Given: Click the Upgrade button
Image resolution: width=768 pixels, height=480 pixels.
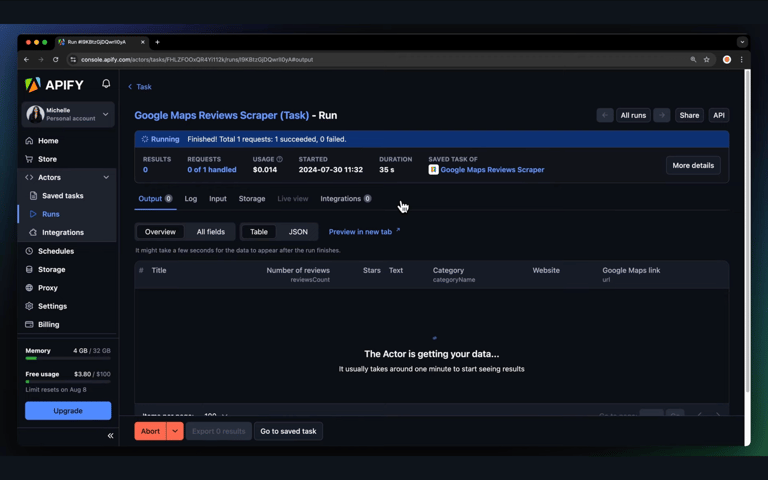Looking at the screenshot, I should (68, 410).
